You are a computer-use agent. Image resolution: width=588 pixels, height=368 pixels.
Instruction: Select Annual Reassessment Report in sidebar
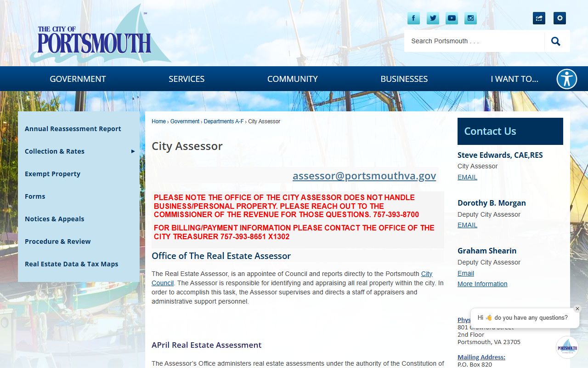point(73,129)
